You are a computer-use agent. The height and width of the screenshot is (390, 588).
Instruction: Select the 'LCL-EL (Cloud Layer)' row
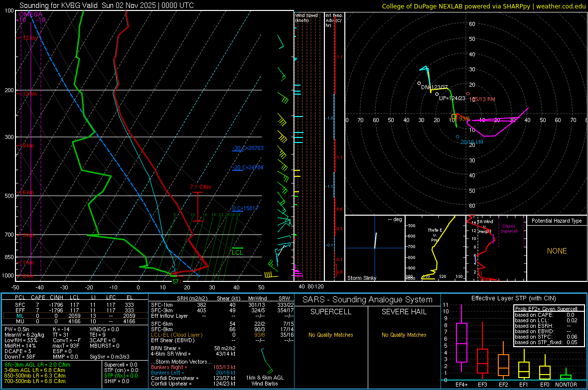[x=222, y=335]
